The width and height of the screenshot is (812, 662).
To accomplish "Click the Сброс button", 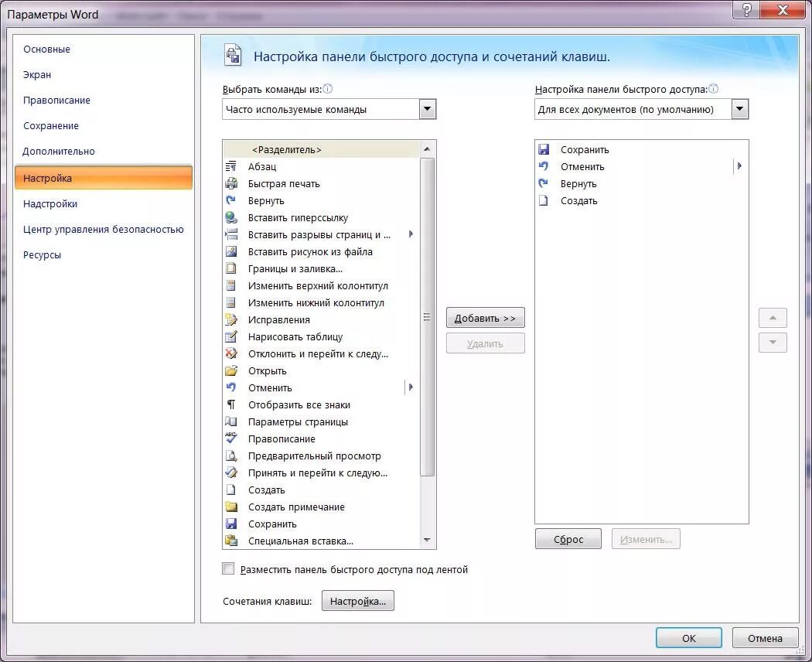I will (x=568, y=539).
